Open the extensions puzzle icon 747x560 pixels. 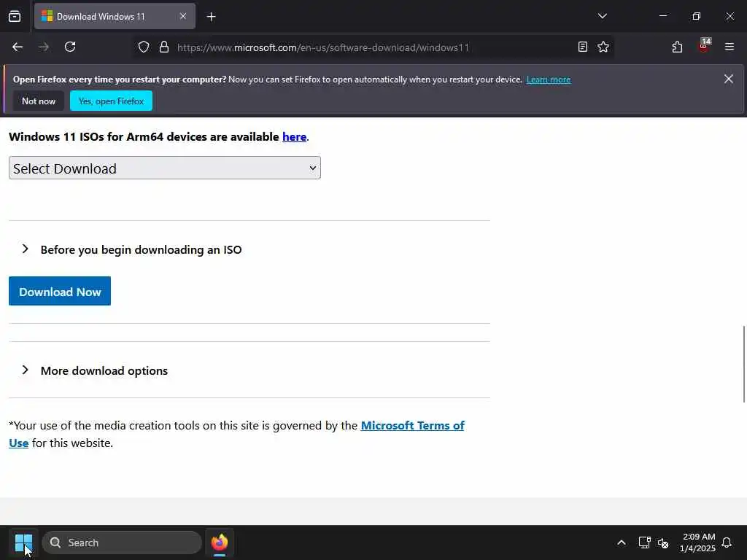tap(677, 47)
